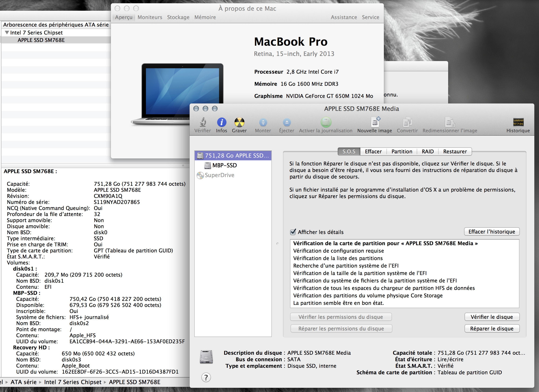
Task: Click Réparer les permissions du disque button
Action: [x=341, y=329]
